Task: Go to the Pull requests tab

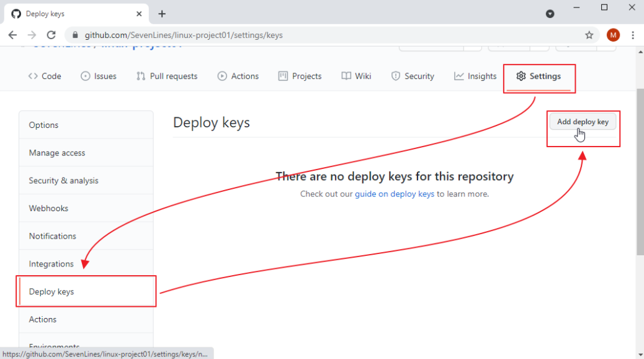Action: coord(167,76)
